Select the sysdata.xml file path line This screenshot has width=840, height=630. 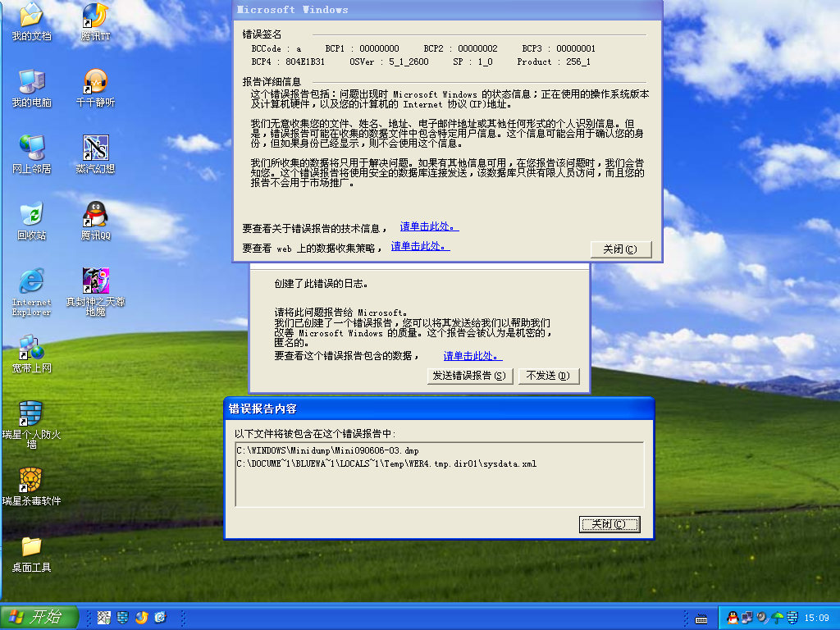(x=387, y=464)
